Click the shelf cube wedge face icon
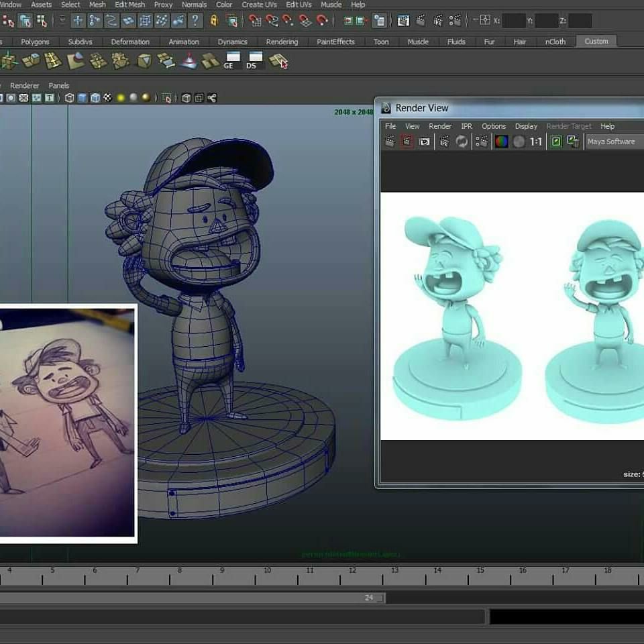Viewport: 644px width, 644px height. click(144, 61)
